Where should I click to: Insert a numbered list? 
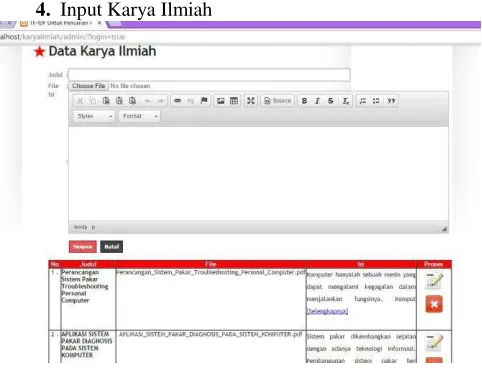[363, 101]
